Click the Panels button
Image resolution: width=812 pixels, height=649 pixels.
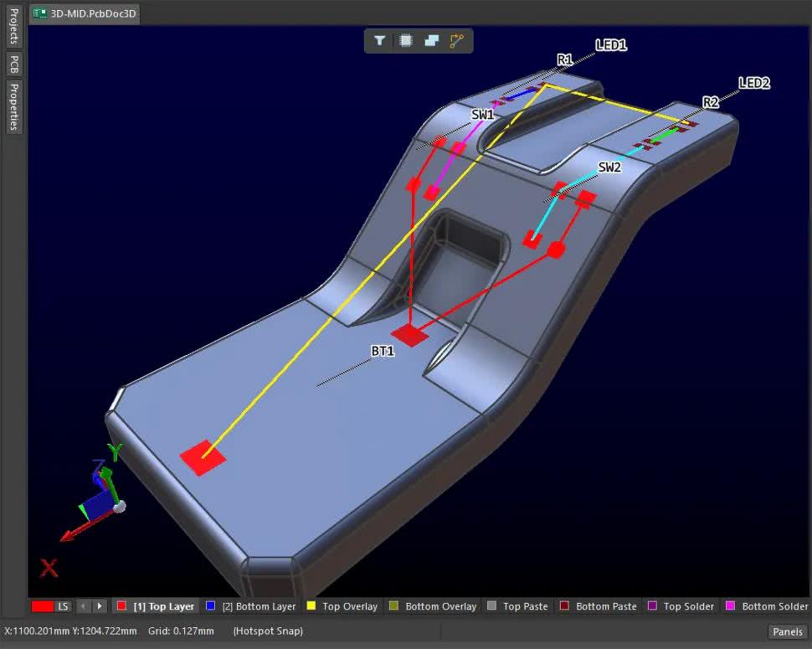click(787, 631)
